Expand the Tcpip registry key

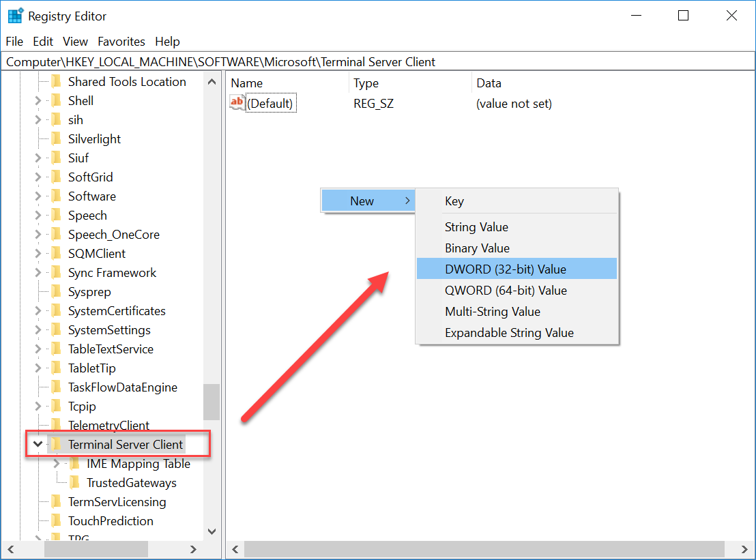38,407
